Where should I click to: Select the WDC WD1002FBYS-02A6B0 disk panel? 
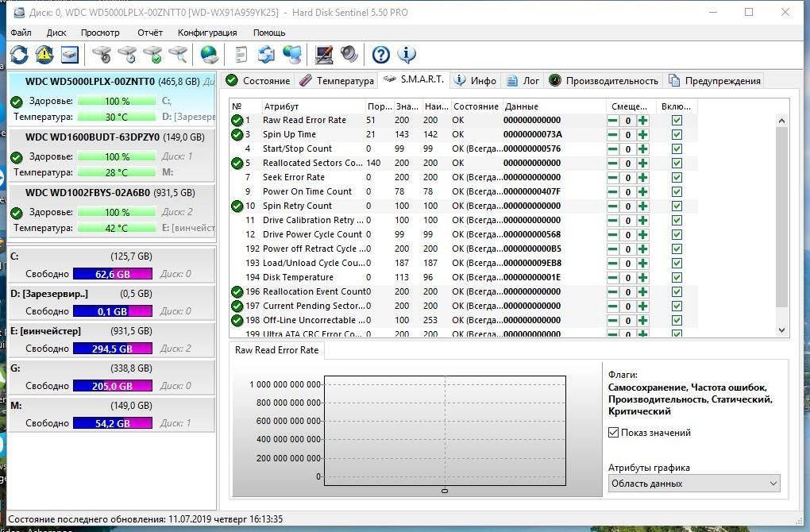point(112,210)
